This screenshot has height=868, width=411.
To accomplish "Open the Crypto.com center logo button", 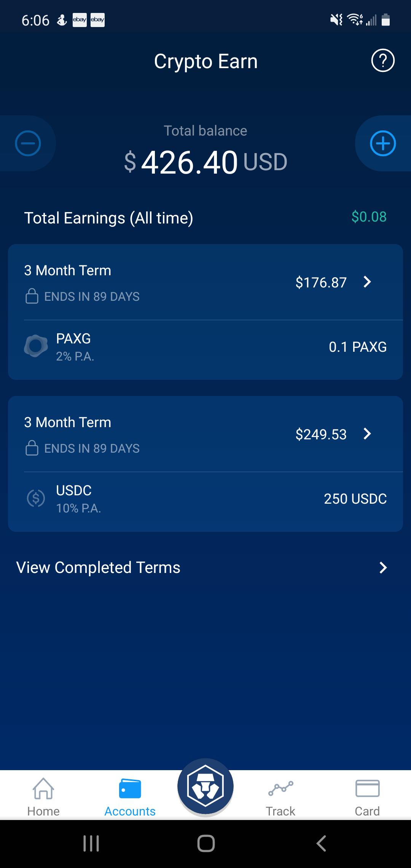I will coord(205,787).
